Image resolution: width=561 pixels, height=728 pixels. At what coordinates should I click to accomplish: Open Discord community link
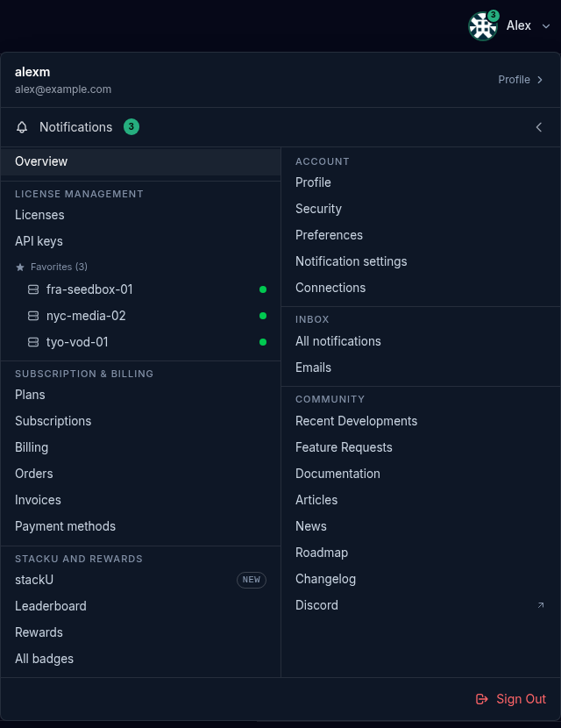421,605
